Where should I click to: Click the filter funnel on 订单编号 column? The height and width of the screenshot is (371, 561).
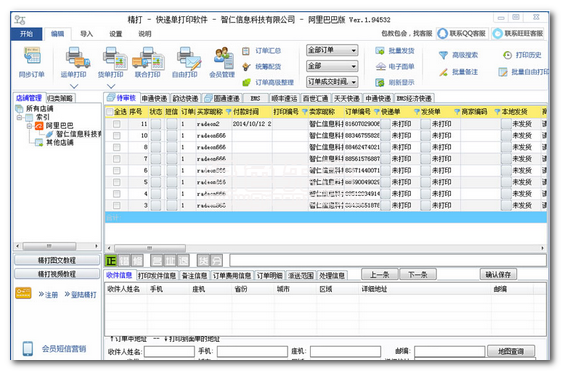(x=376, y=112)
